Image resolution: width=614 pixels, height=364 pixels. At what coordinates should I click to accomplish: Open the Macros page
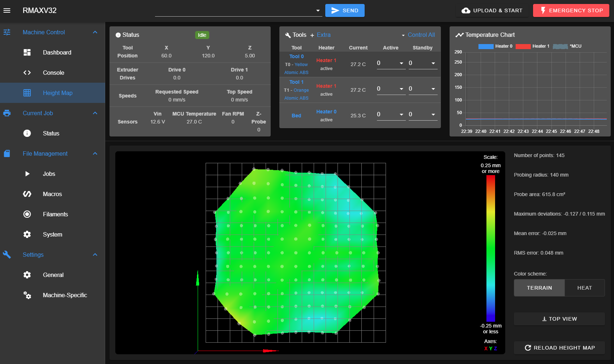tap(53, 194)
